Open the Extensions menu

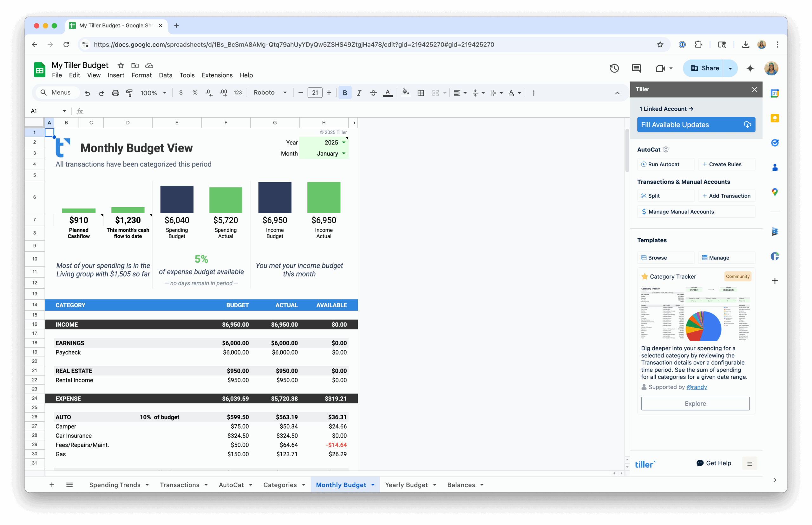217,75
